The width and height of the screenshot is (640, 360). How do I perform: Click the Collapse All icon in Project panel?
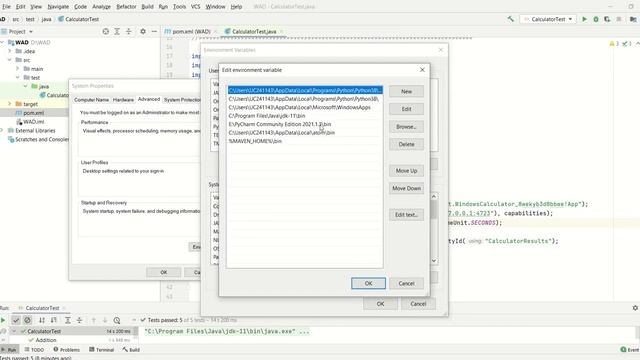[128, 31]
